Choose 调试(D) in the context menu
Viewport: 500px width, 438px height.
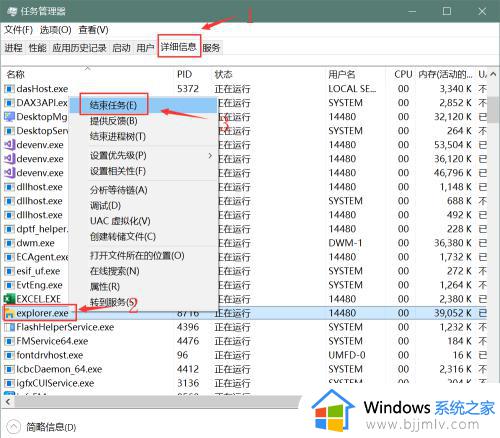coord(143,205)
